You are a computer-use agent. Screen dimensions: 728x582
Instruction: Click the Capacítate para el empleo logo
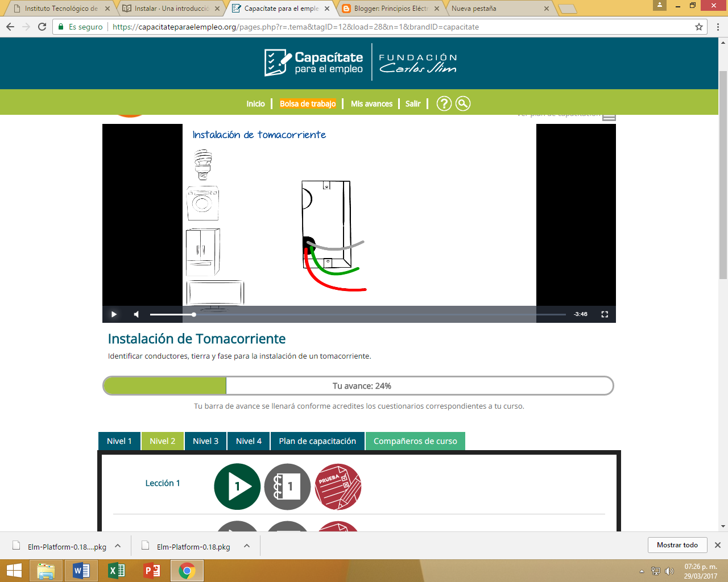(x=313, y=63)
